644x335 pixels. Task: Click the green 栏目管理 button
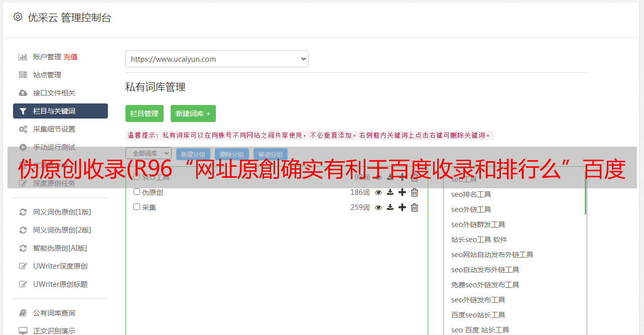pos(145,114)
